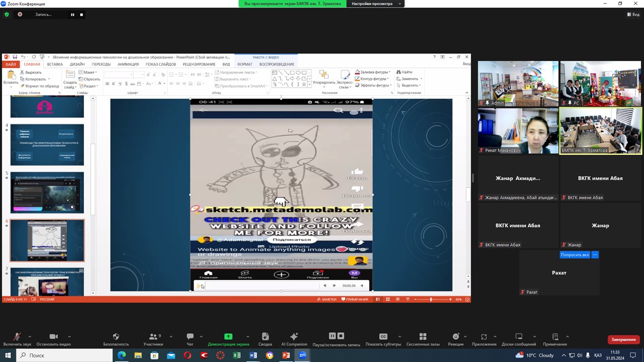
Task: Open the View (Вид) menu
Action: click(x=633, y=15)
